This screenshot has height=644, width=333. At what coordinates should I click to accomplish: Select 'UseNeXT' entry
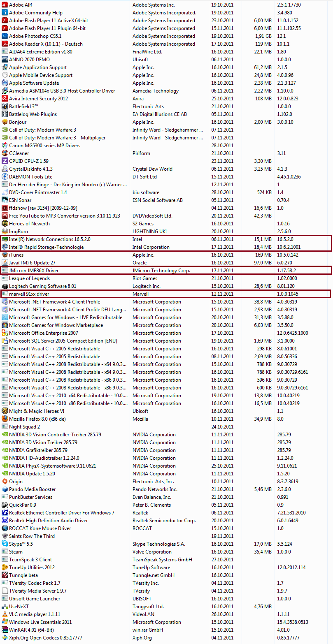pos(19,607)
